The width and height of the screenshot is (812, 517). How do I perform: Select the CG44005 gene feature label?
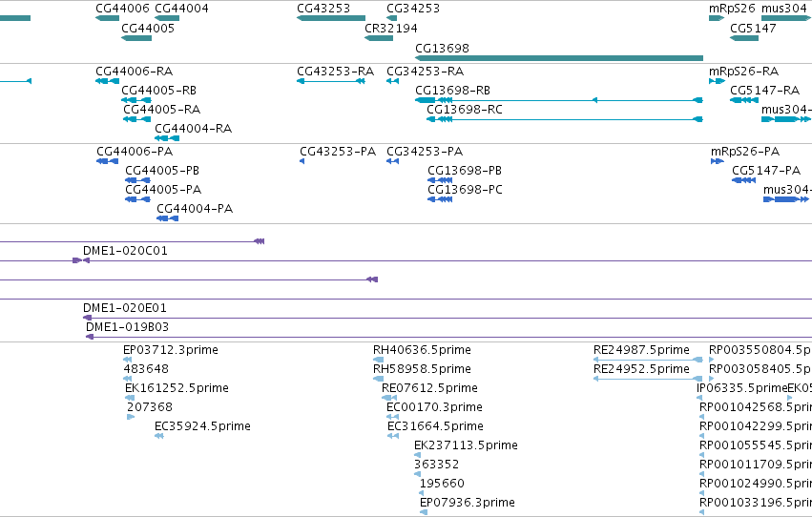148,28
